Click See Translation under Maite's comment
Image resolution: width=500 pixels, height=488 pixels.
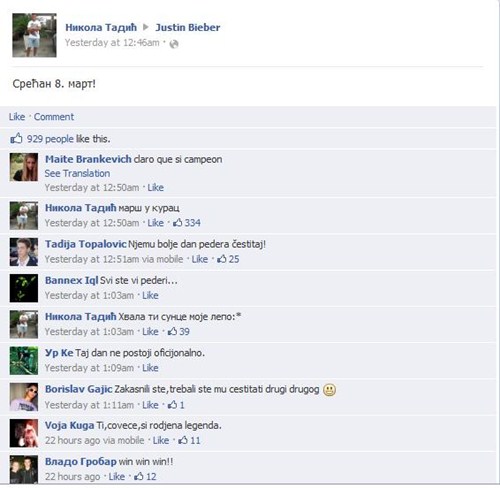coord(77,173)
